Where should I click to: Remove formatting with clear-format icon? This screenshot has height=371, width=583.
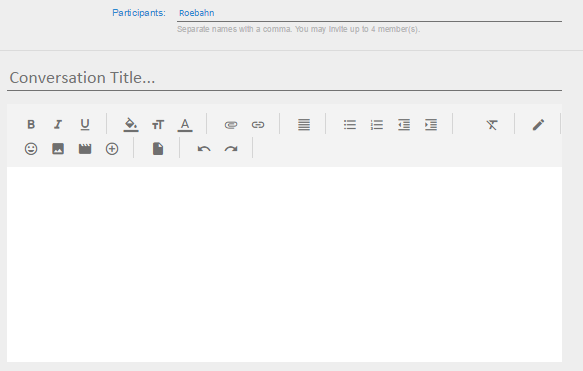(492, 125)
